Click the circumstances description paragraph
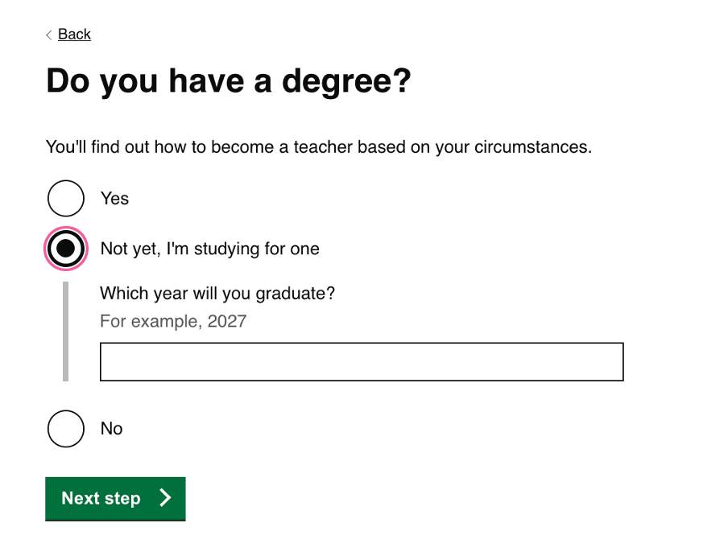The height and width of the screenshot is (560, 728). click(x=319, y=148)
